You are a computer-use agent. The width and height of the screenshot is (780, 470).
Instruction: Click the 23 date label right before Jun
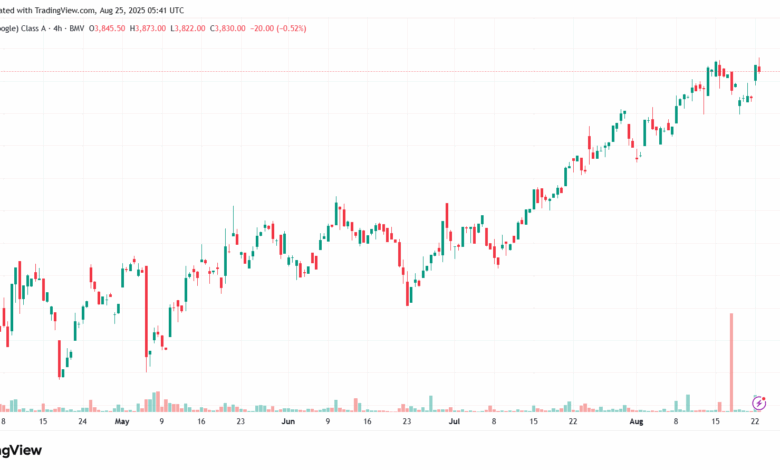coord(240,421)
